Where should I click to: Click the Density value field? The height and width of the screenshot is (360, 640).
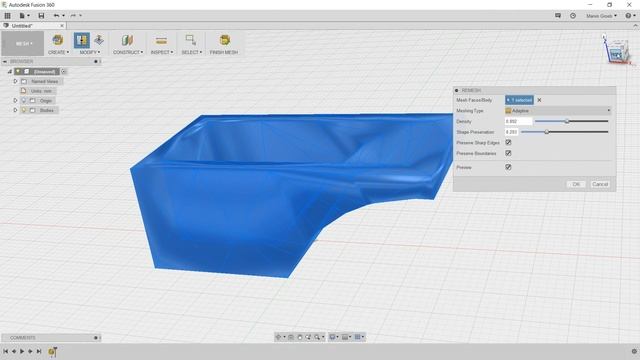click(x=518, y=121)
